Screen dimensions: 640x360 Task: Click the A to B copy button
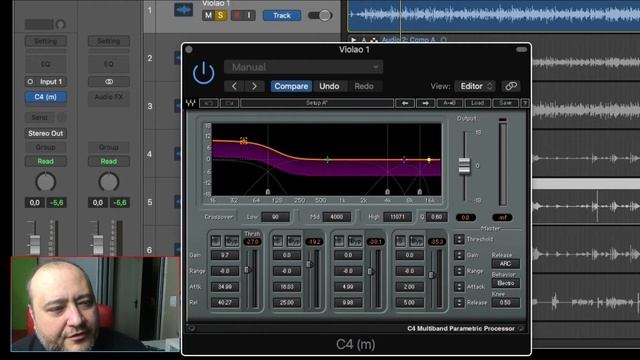449,103
